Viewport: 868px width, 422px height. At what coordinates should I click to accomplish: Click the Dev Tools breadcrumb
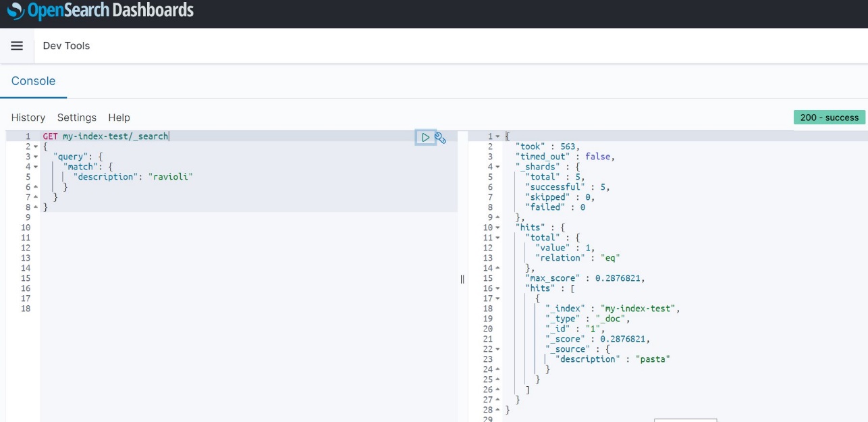[66, 46]
